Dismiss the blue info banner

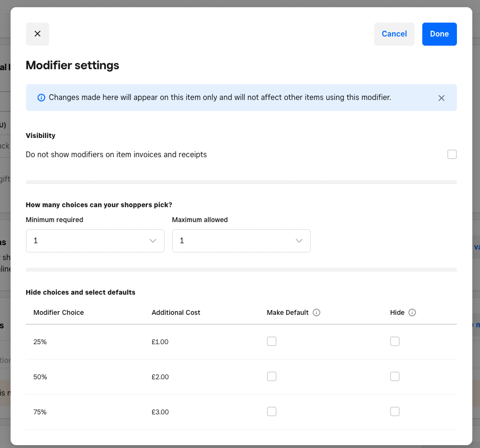coord(441,98)
